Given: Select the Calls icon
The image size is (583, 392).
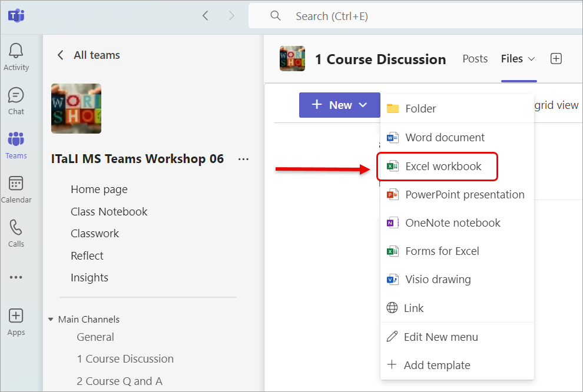Looking at the screenshot, I should coord(16,228).
